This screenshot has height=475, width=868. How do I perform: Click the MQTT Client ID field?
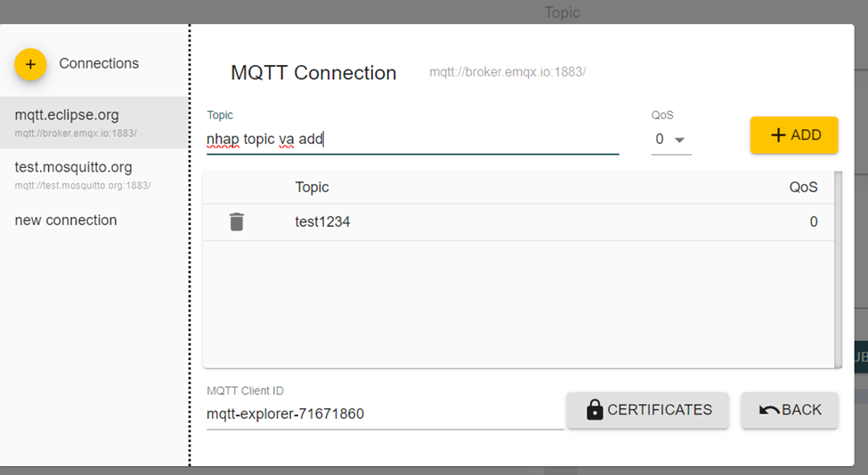385,414
